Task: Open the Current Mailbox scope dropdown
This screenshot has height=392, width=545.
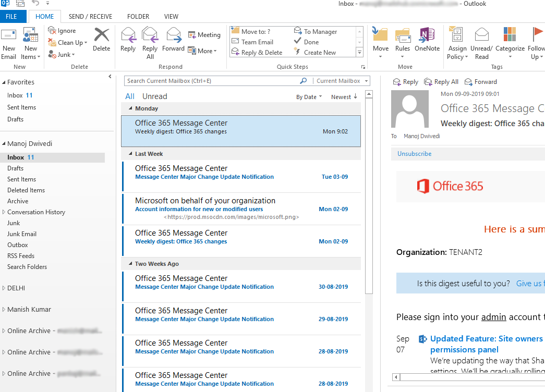Action: tap(342, 81)
